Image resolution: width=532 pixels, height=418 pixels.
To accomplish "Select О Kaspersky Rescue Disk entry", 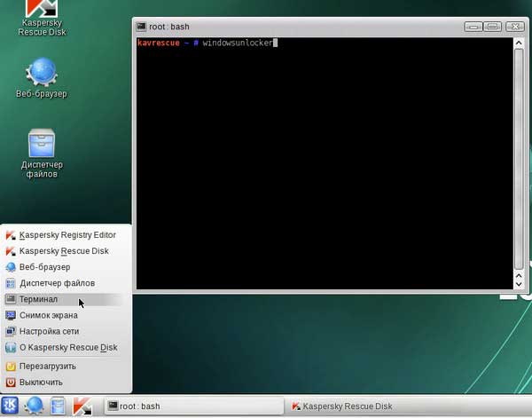I will pyautogui.click(x=68, y=347).
